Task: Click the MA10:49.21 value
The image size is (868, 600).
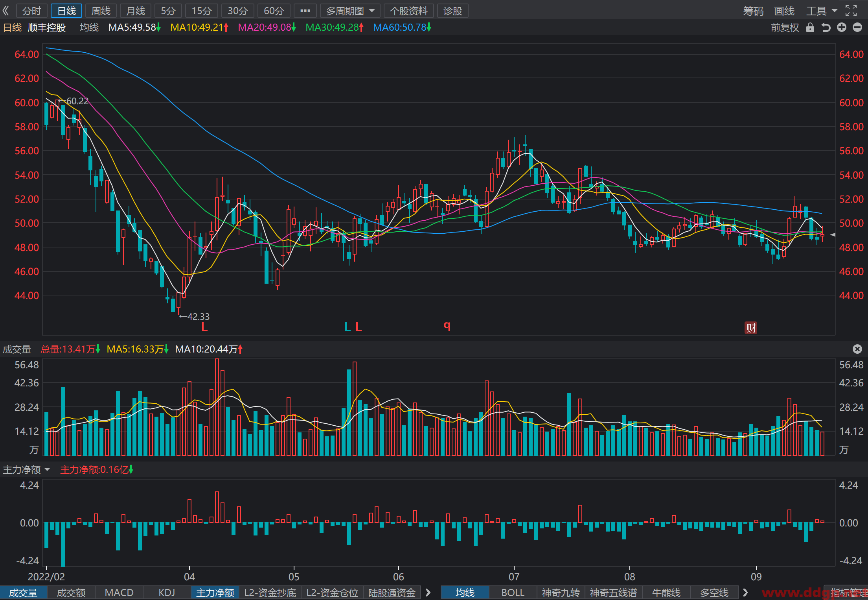Action: tap(199, 27)
